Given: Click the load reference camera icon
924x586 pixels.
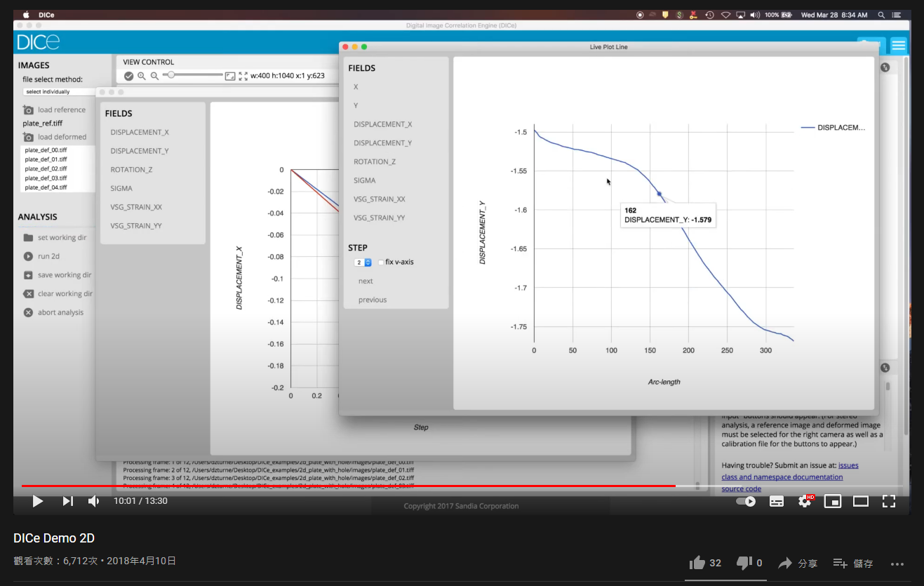Looking at the screenshot, I should [28, 110].
